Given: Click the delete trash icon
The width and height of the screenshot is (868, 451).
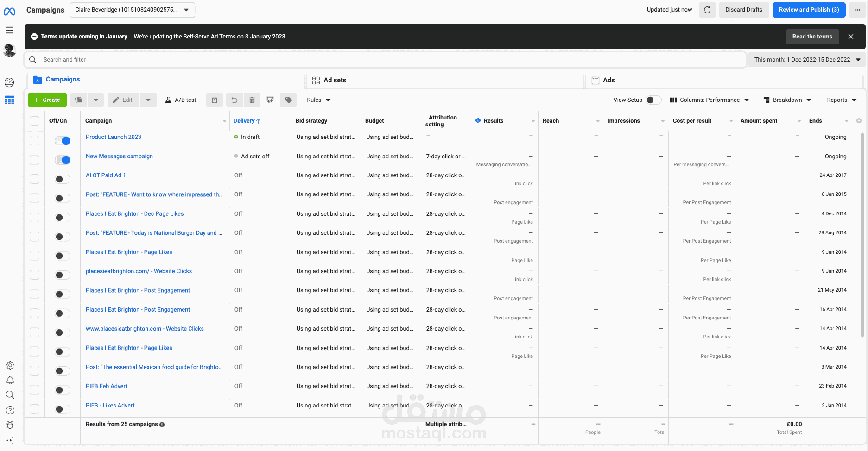Looking at the screenshot, I should [252, 100].
